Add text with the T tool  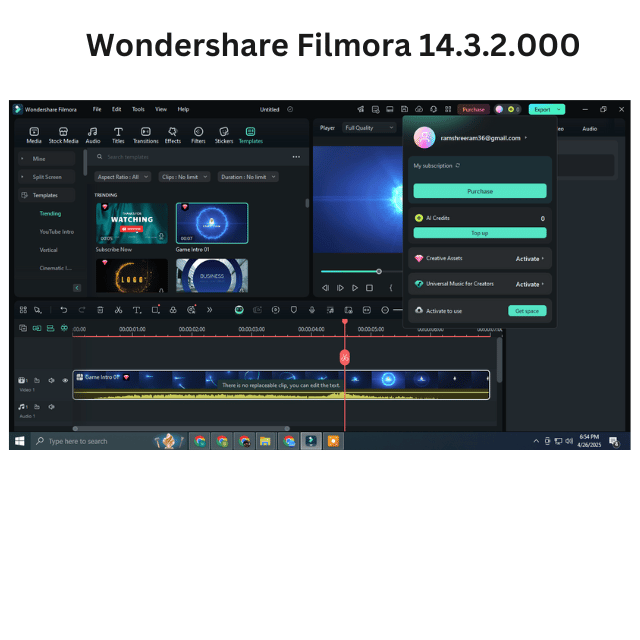pyautogui.click(x=137, y=310)
